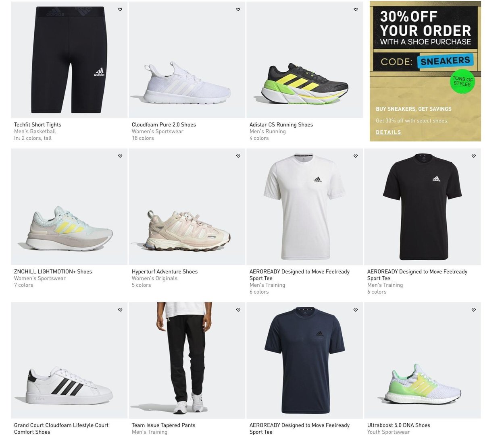Heart the navy AEROREADY Sport Tee
This screenshot has height=435, width=504.
(356, 310)
